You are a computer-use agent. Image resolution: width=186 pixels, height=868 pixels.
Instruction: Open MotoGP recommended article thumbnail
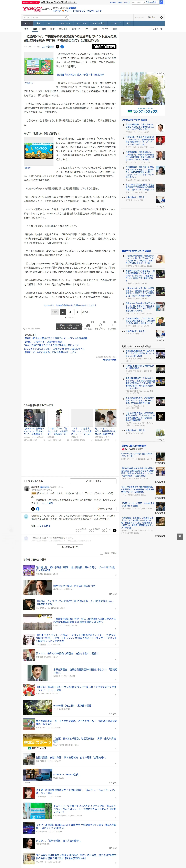coord(34,418)
